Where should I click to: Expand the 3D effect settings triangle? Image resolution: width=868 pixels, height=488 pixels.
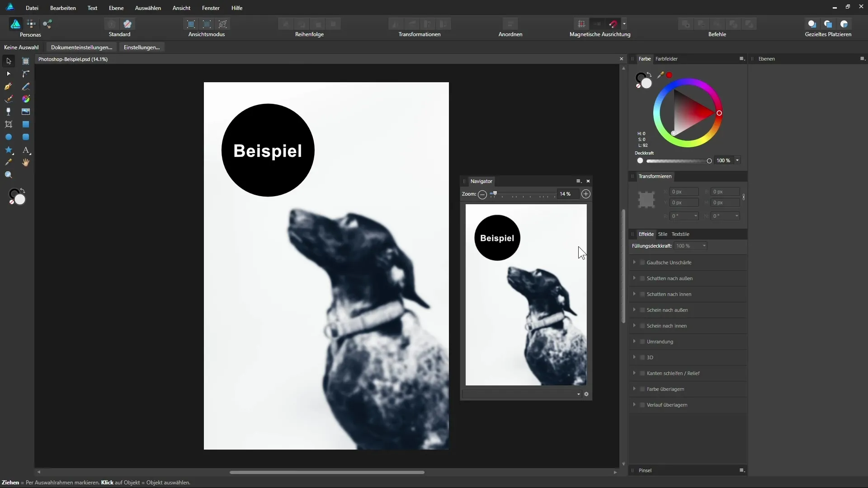click(634, 357)
